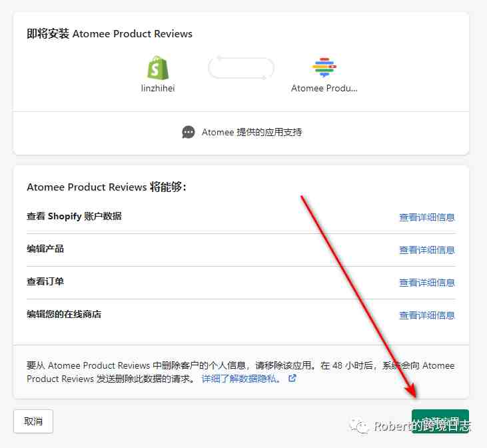Open 查看详细信息 for 编辑您的在线商店
Image resolution: width=487 pixels, height=448 pixels.
point(427,315)
